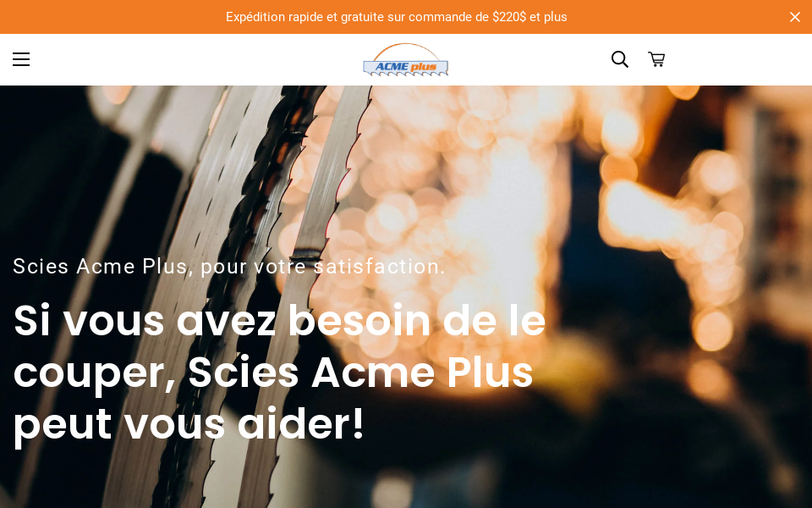
Task: Click the search magnifying glass icon
Action: 620,59
